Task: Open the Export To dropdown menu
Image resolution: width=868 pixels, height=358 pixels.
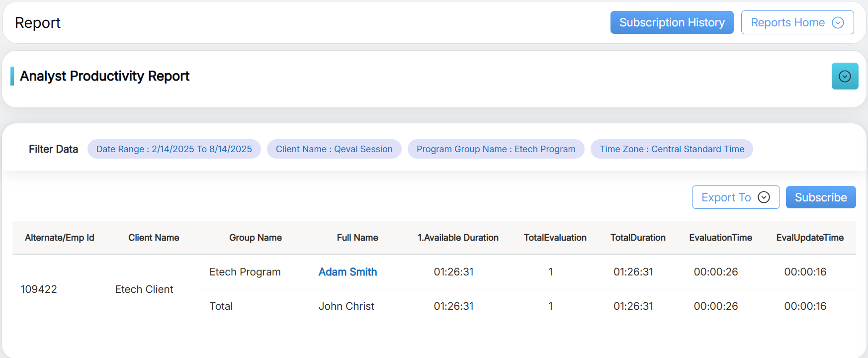Action: coord(735,197)
